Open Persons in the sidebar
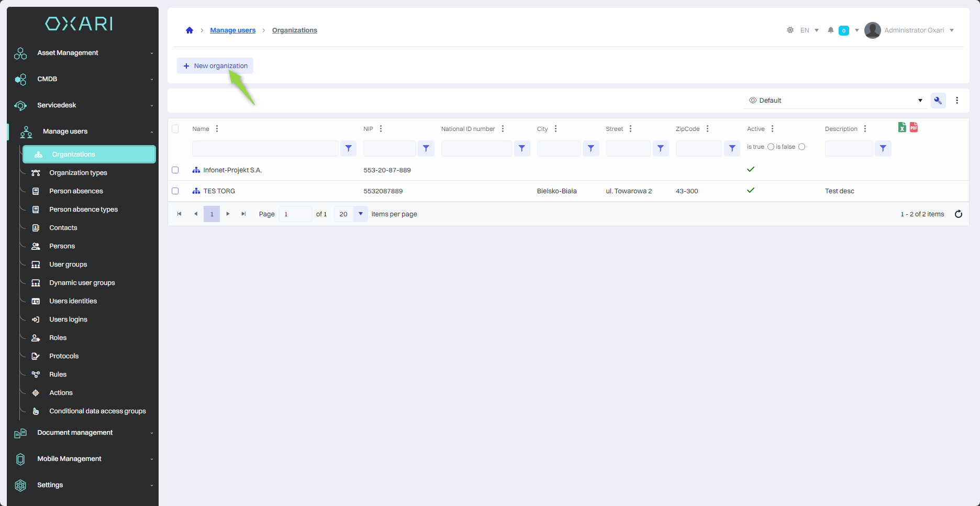 (62, 246)
